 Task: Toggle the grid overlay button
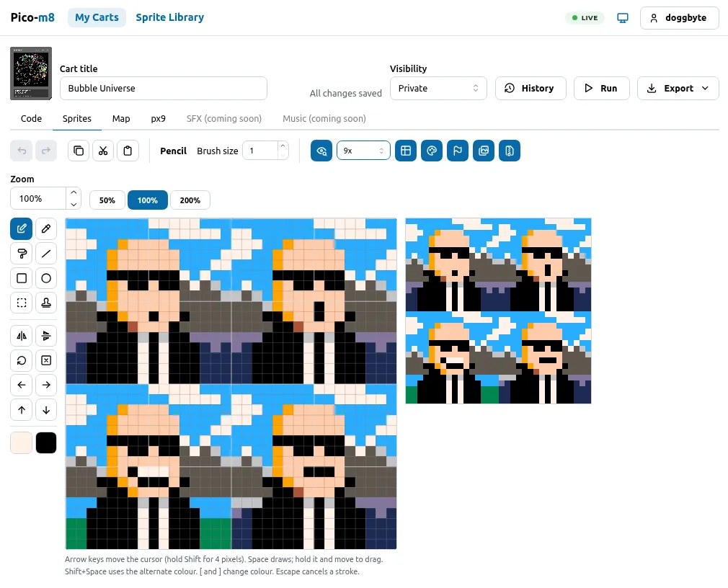406,151
